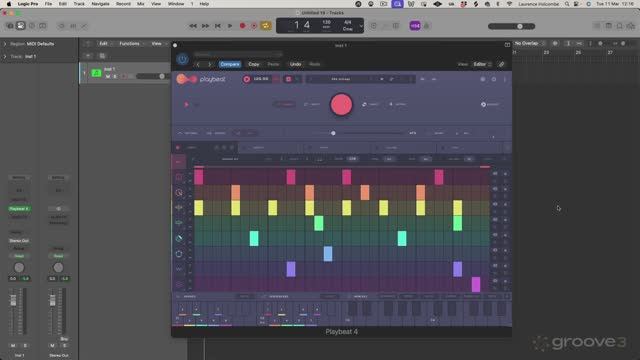Click the plugin Undo button
The image size is (640, 360).
[296, 64]
